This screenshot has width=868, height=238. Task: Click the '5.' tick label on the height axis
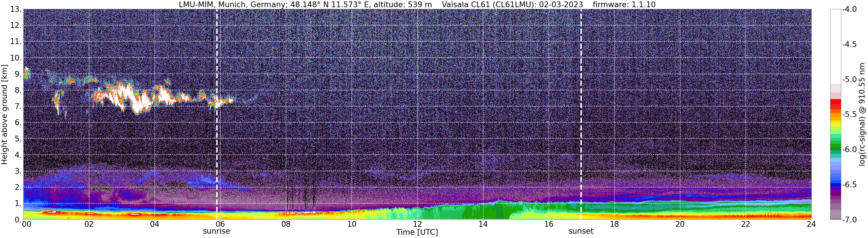[x=18, y=139]
